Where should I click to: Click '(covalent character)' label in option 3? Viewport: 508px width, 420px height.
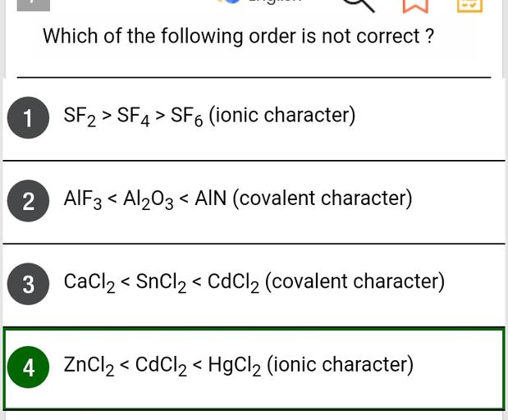click(x=355, y=282)
